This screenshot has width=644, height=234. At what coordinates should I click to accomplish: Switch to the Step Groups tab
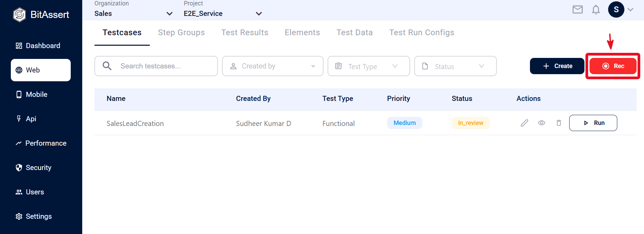coord(181,33)
